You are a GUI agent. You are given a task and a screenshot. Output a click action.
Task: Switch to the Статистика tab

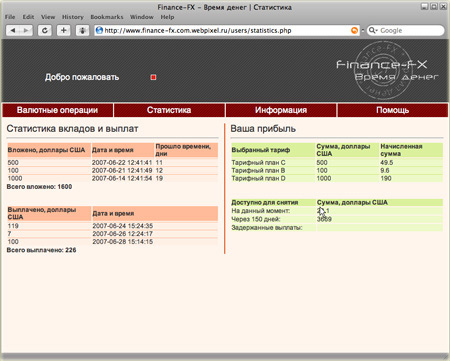point(169,110)
